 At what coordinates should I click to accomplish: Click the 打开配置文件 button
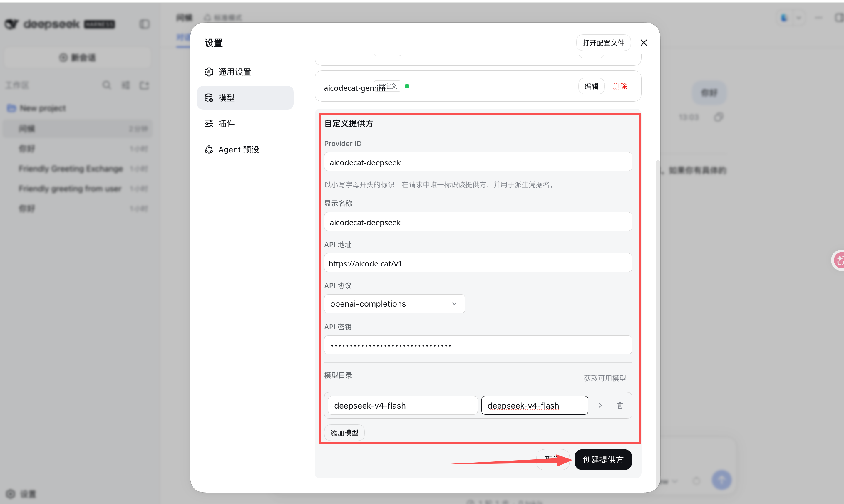pos(603,43)
